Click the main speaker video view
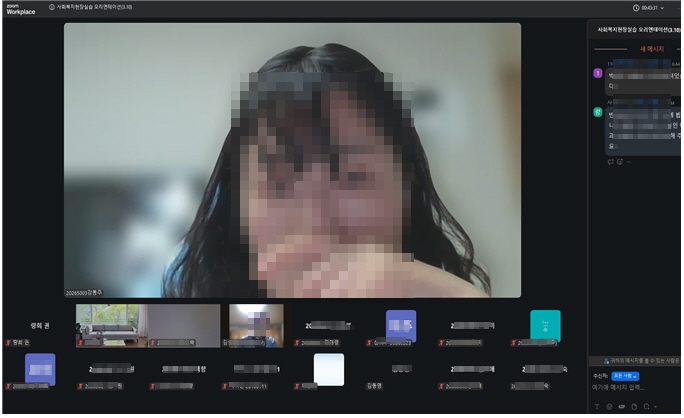The image size is (684, 418). click(292, 160)
